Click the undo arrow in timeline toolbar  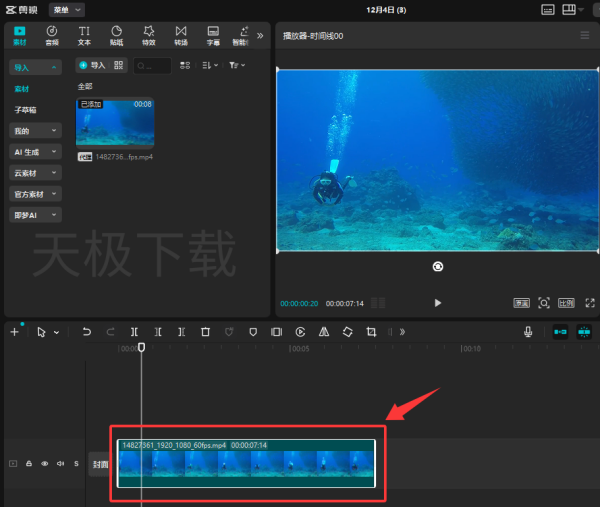point(87,331)
